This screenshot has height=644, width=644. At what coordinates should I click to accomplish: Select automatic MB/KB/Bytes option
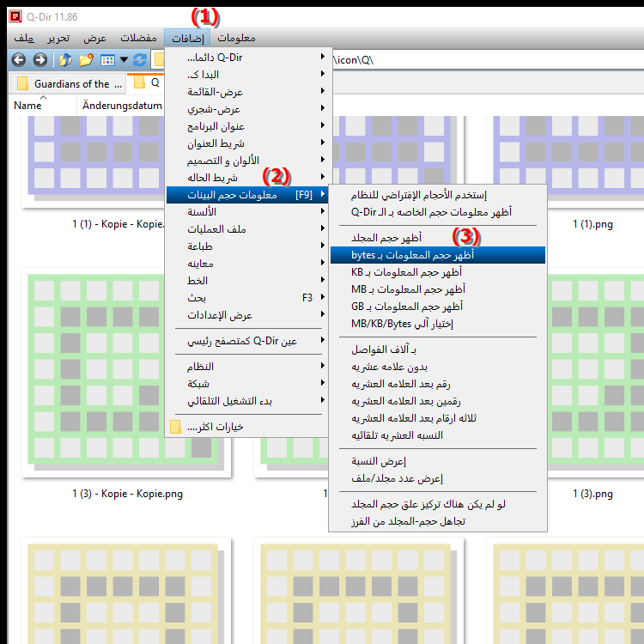click(x=438, y=324)
